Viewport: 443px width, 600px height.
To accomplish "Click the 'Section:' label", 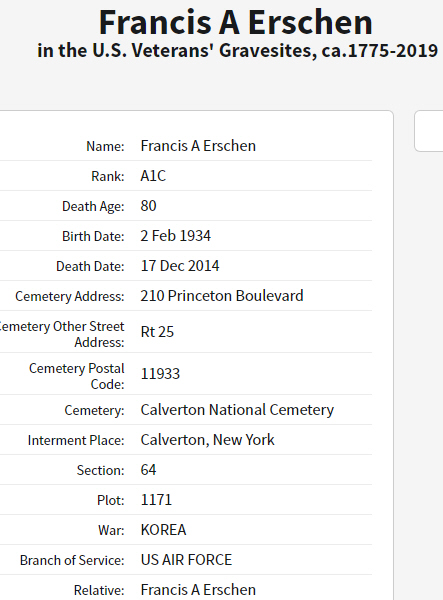I will [x=101, y=470].
